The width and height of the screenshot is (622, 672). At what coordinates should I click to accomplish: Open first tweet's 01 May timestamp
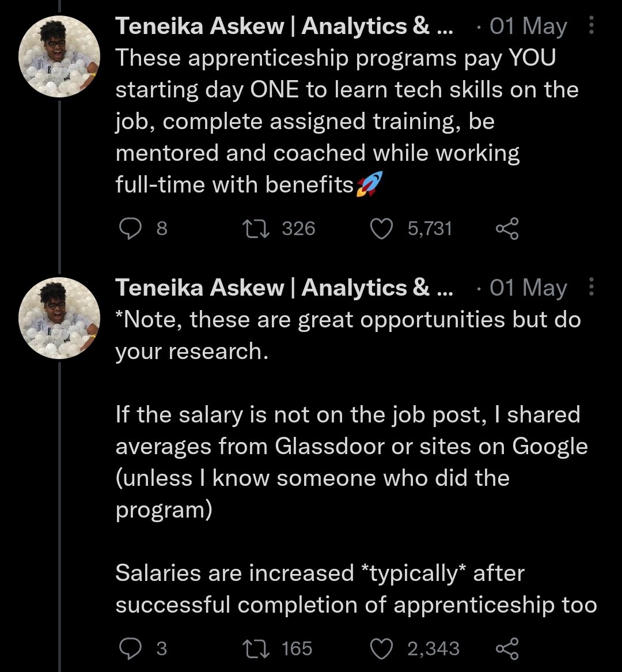pos(528,27)
